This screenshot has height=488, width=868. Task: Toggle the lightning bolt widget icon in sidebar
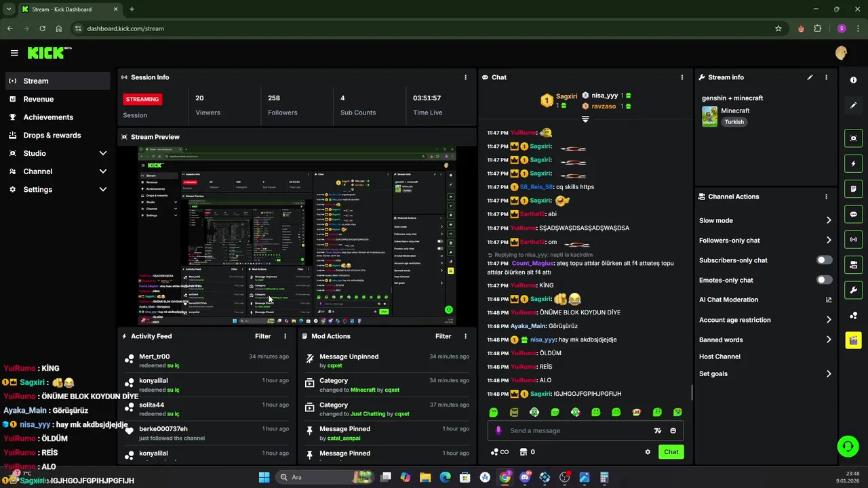coord(853,163)
